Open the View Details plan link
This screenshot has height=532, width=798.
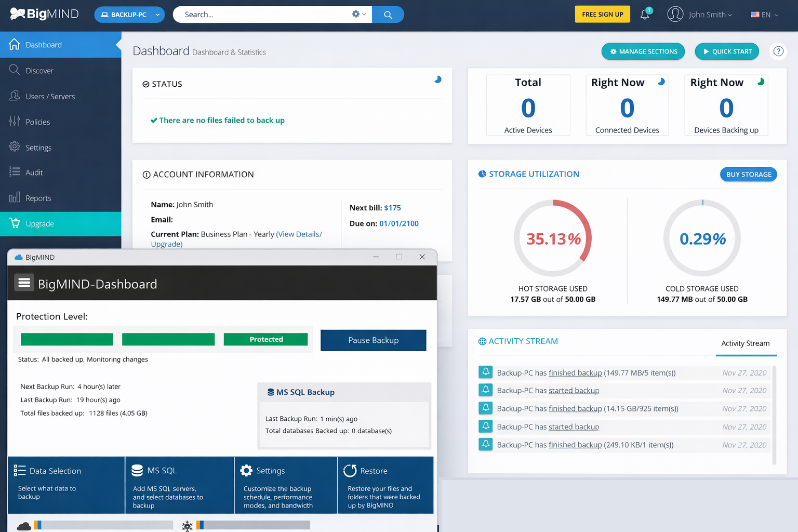pos(299,234)
